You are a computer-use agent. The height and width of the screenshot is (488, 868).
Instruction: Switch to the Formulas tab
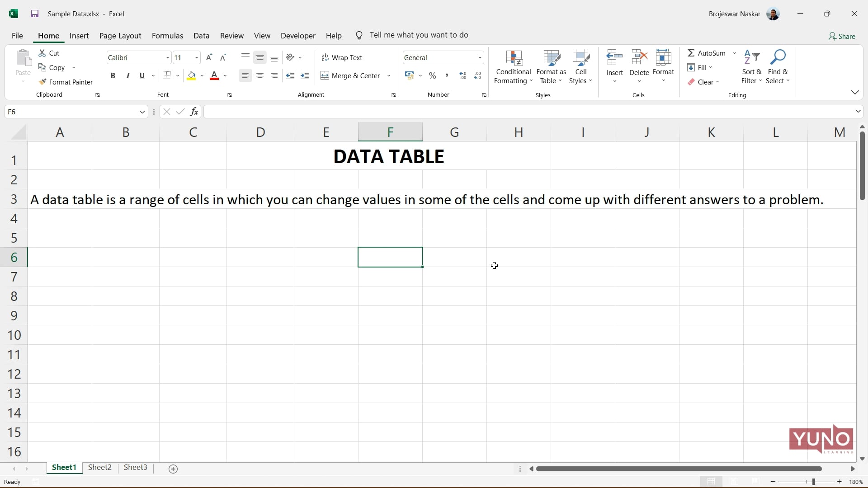coord(167,36)
